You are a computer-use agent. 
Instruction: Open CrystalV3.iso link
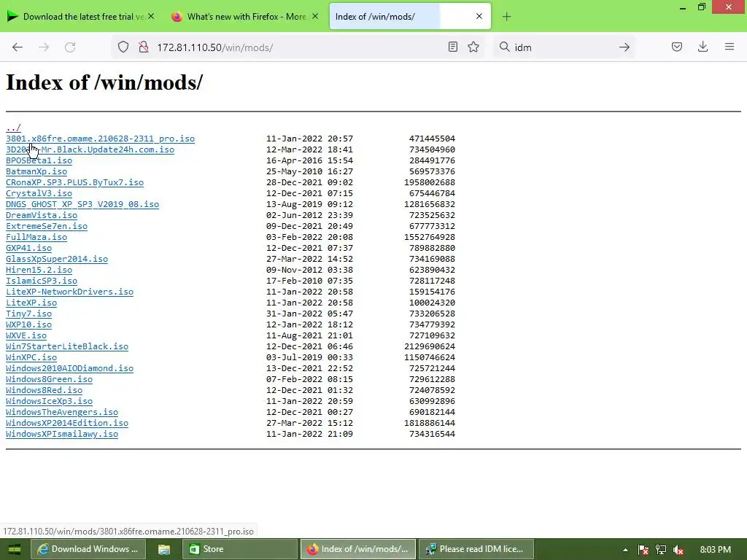[x=39, y=193]
